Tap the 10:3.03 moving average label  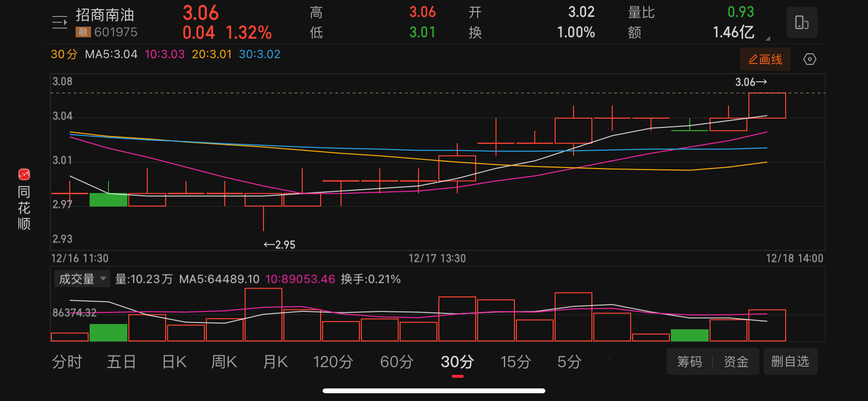(165, 54)
